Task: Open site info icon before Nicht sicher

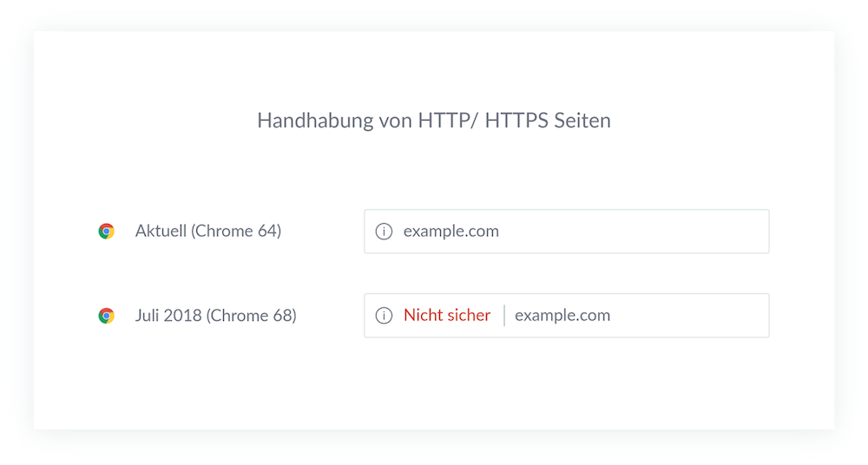Action: [385, 316]
